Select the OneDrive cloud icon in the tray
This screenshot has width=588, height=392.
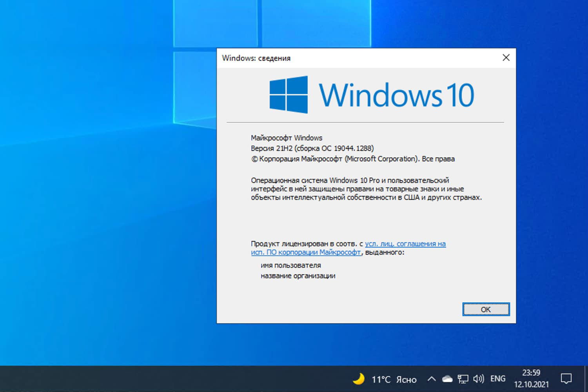pos(448,379)
